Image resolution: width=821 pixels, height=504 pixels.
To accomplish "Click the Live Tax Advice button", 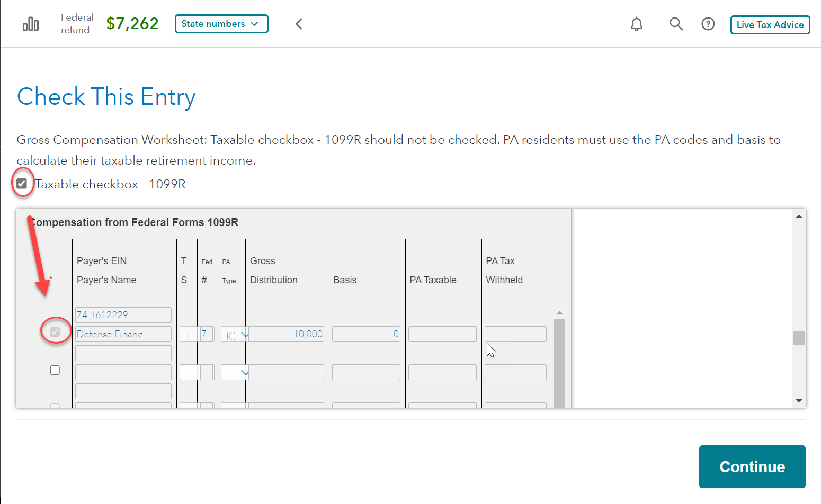I will (x=770, y=25).
